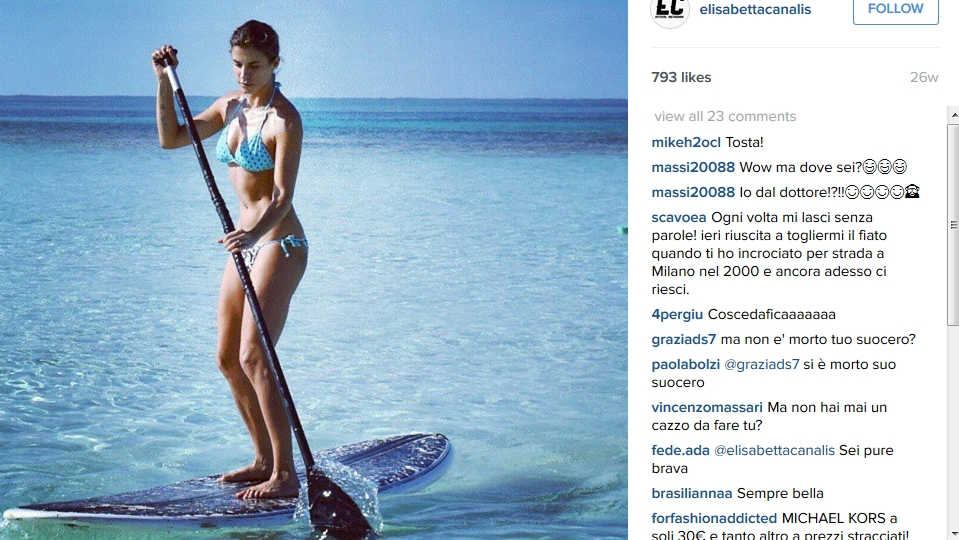This screenshot has width=959, height=540.
Task: Open the 793 likes list
Action: (x=681, y=78)
